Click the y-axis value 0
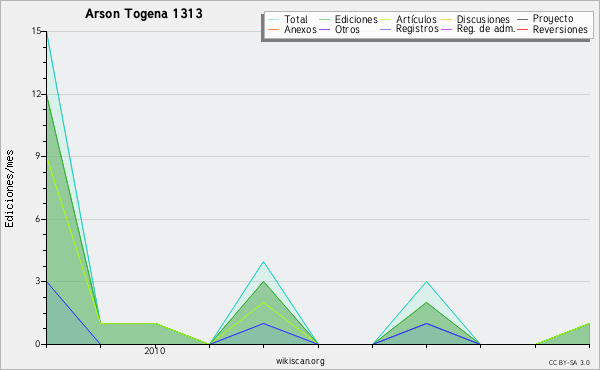Viewport: 600px width, 370px height. click(x=38, y=344)
